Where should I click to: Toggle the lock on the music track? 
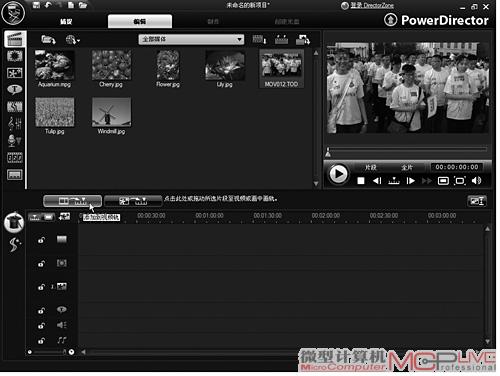point(41,341)
